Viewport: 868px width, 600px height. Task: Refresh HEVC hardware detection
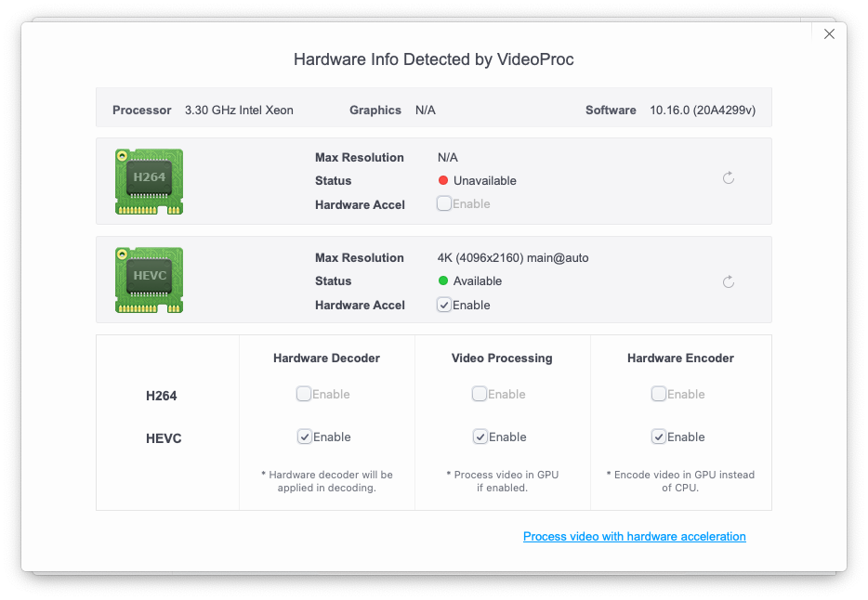click(x=729, y=282)
